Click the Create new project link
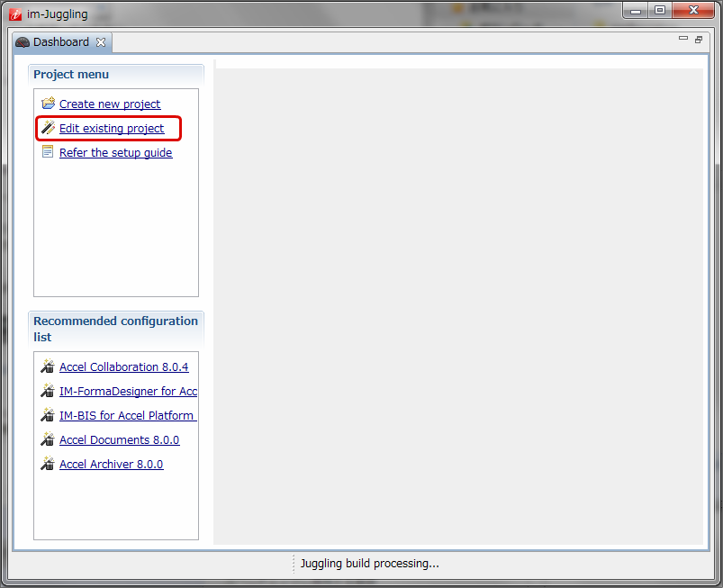The image size is (723, 588). point(110,104)
